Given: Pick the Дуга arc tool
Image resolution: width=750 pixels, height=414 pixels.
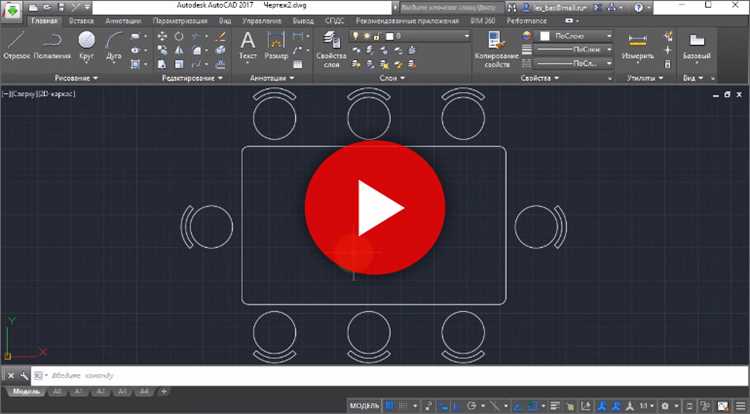Looking at the screenshot, I should click(114, 46).
